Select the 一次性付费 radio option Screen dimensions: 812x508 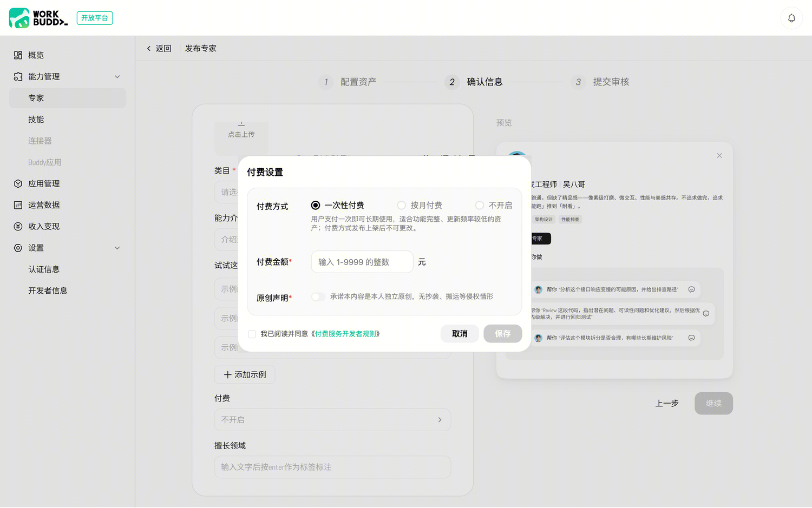(x=316, y=206)
